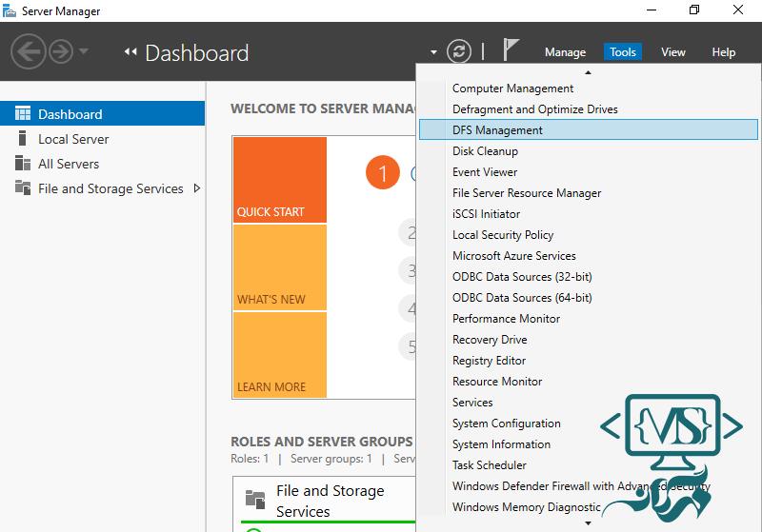Viewport: 762px width, 532px height.
Task: Click the 'Server groups: 1' summary text
Action: tap(331, 458)
